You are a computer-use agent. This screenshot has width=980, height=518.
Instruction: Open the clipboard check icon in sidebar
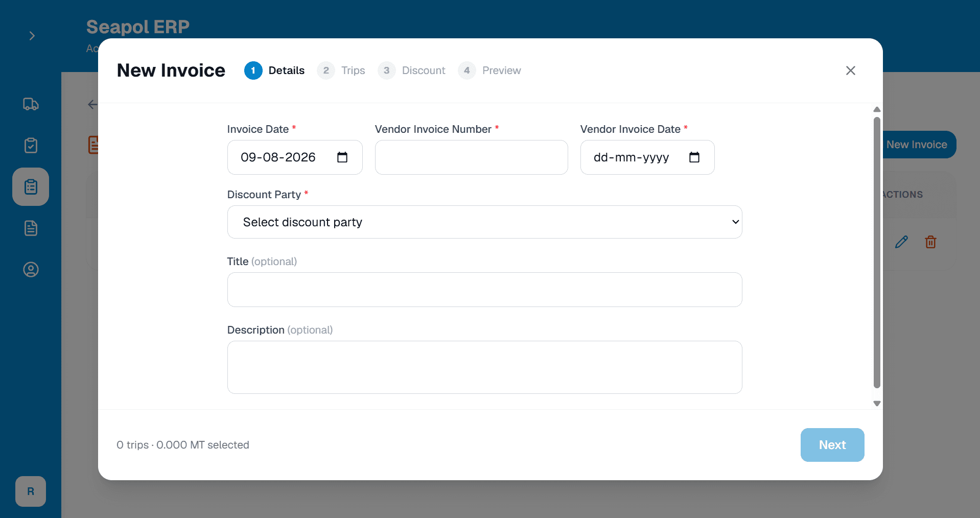point(31,146)
